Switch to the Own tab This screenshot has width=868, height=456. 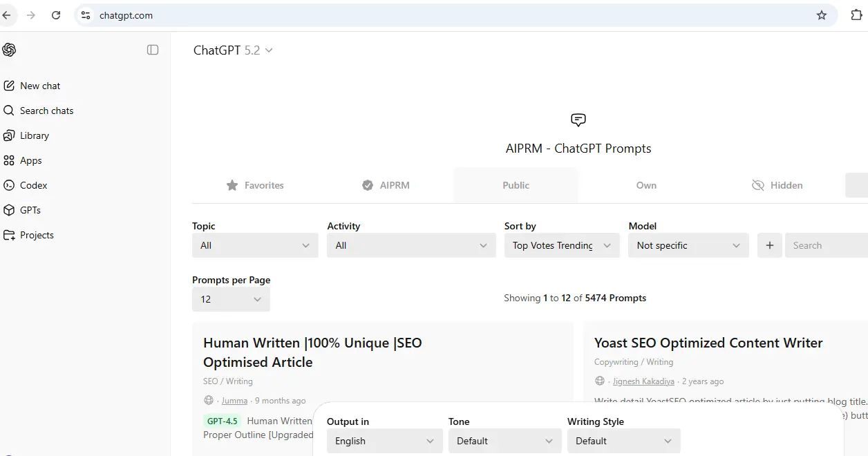[x=646, y=185]
